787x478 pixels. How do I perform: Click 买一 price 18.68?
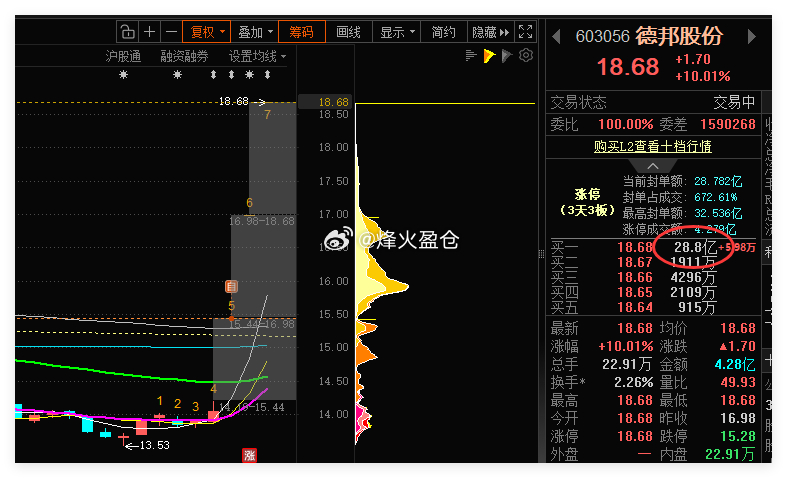point(634,248)
